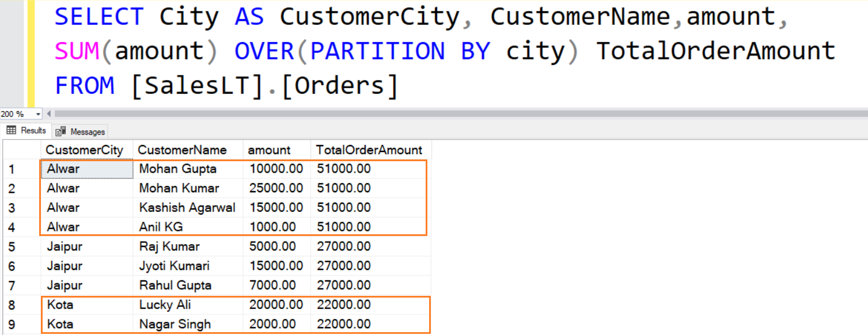Image resolution: width=868 pixels, height=335 pixels.
Task: Click the horizontal scrollbar left arrow
Action: [48, 114]
